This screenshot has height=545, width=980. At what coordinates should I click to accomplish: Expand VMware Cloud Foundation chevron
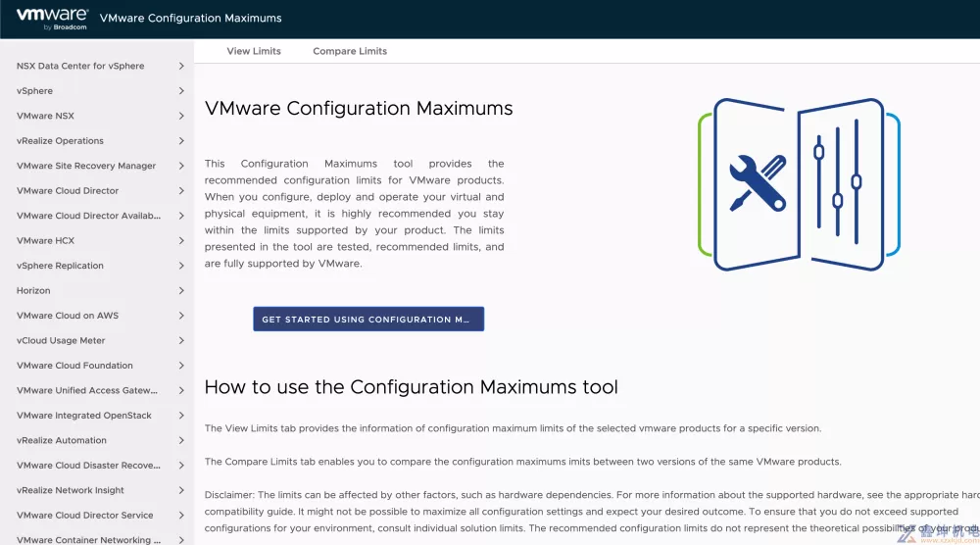[181, 366]
